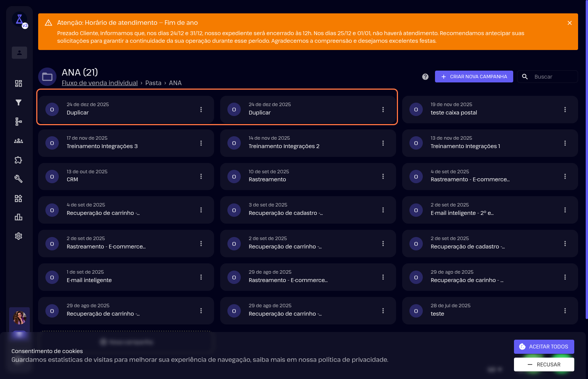This screenshot has height=379, width=588.
Task: Expand three-dot menu on CRM campaign
Action: coord(201,176)
